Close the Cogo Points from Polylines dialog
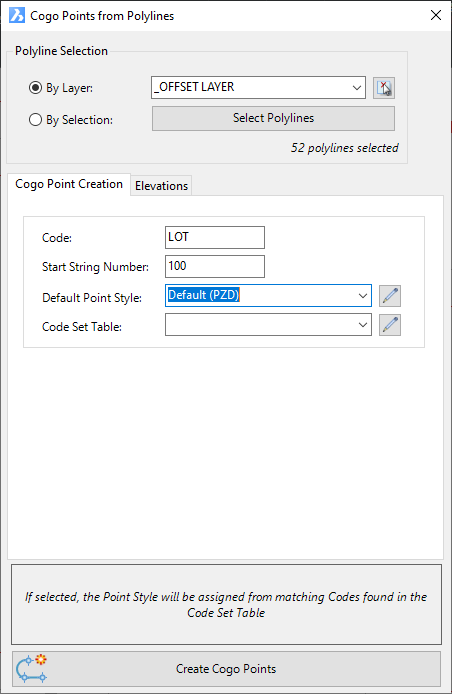The height and width of the screenshot is (694, 452). 436,15
